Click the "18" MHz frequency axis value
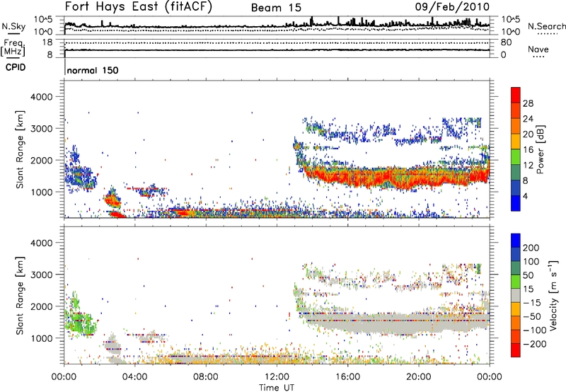 click(47, 42)
